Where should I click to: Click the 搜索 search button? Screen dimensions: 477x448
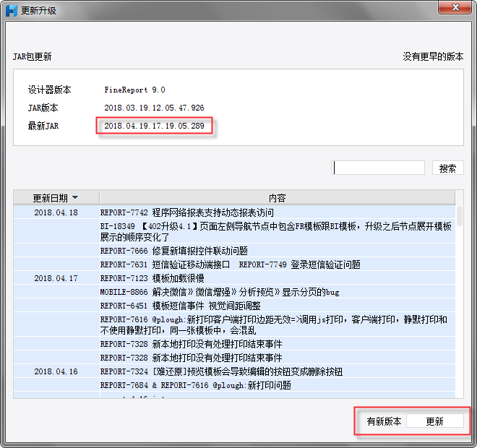pos(448,168)
